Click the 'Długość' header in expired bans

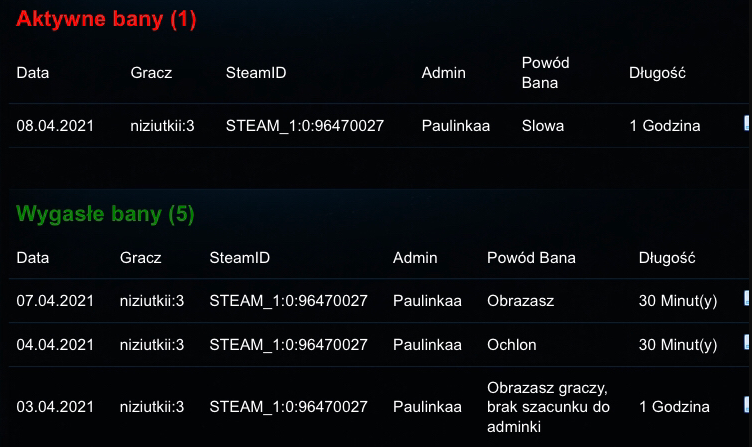tap(667, 258)
